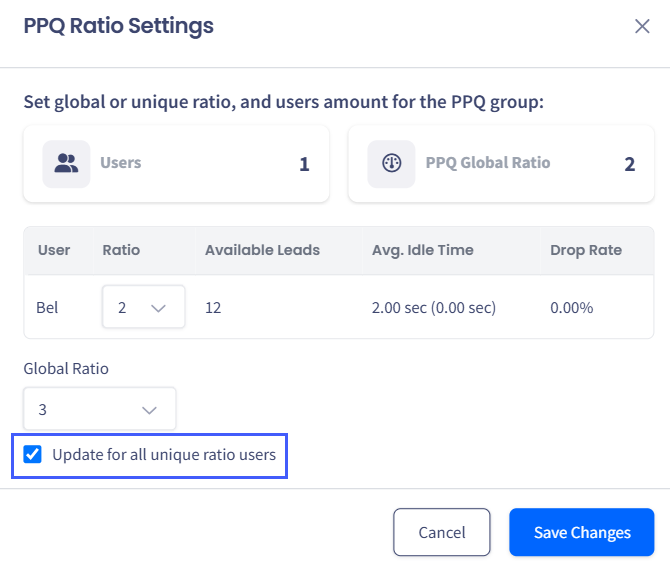
Task: Click the Global Ratio label
Action: [x=66, y=368]
